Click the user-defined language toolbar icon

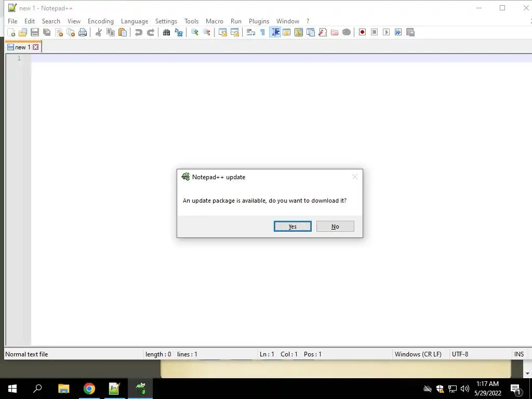287,32
